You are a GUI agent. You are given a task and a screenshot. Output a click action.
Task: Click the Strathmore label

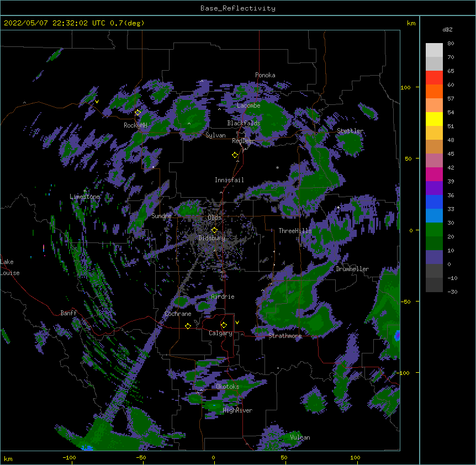[285, 336]
